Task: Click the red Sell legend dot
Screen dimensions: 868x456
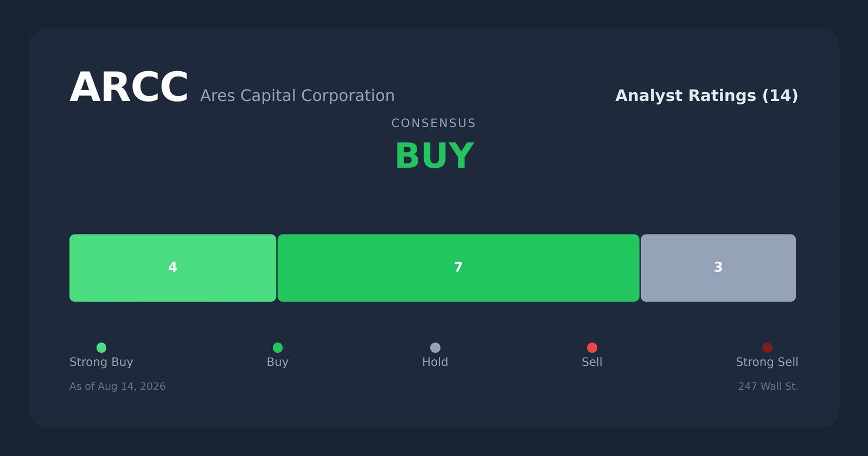Action: click(592, 347)
